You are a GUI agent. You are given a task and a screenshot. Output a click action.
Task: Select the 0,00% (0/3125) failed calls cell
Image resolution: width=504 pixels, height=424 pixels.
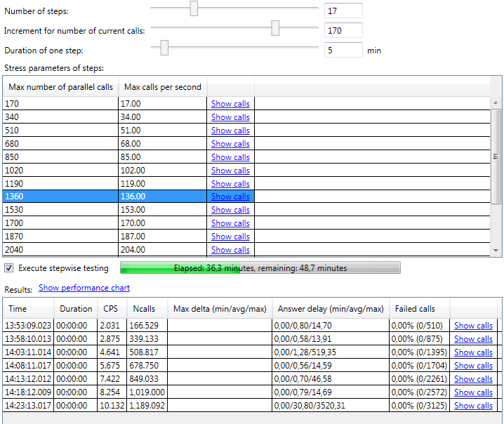tap(420, 406)
